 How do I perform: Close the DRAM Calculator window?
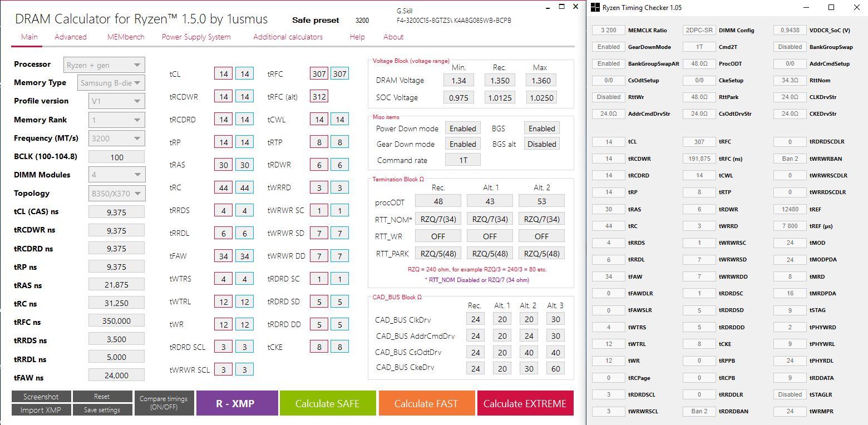576,7
